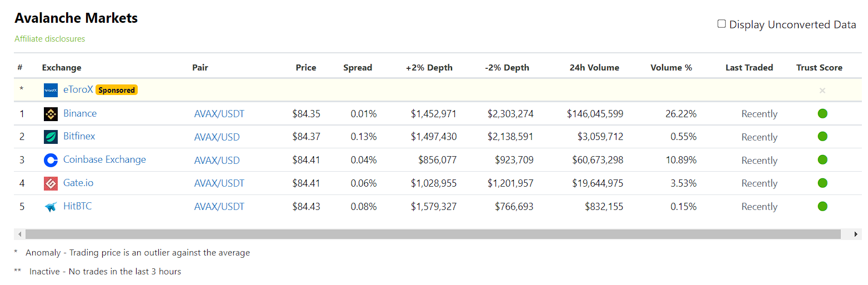Open the Affiliate disclosures link
Viewport: 868px width, 285px height.
tap(50, 39)
